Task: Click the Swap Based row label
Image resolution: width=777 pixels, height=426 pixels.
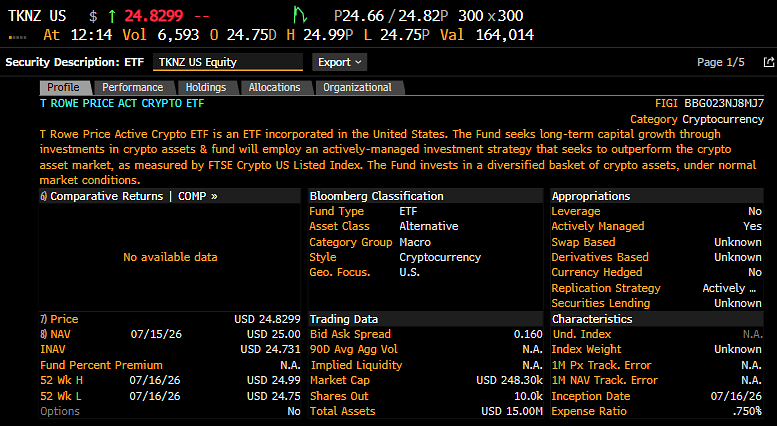Action: [583, 242]
